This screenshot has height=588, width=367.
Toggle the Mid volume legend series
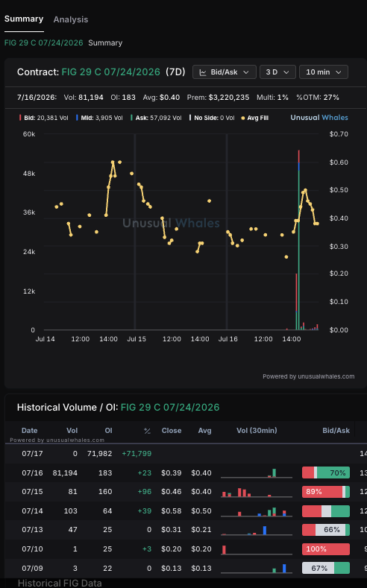[99, 118]
